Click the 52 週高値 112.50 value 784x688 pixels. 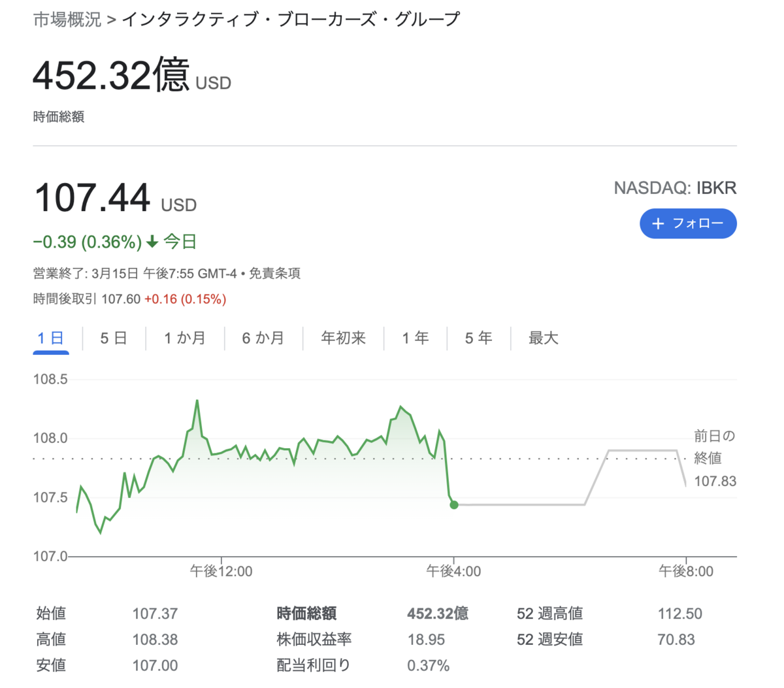679,614
